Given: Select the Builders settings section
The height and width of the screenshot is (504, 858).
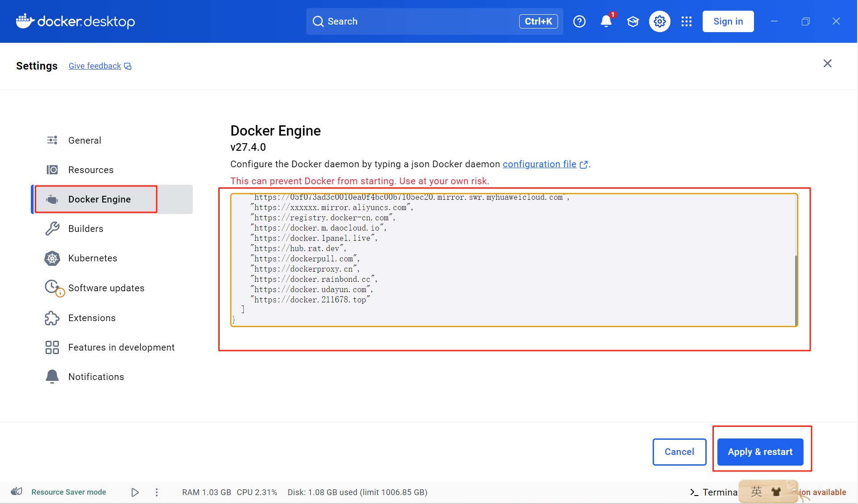Looking at the screenshot, I should click(x=85, y=229).
